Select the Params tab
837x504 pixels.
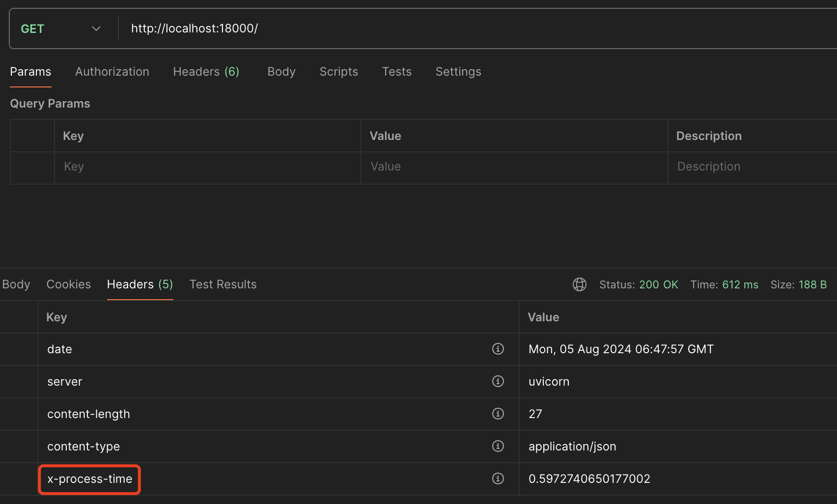[x=30, y=72]
